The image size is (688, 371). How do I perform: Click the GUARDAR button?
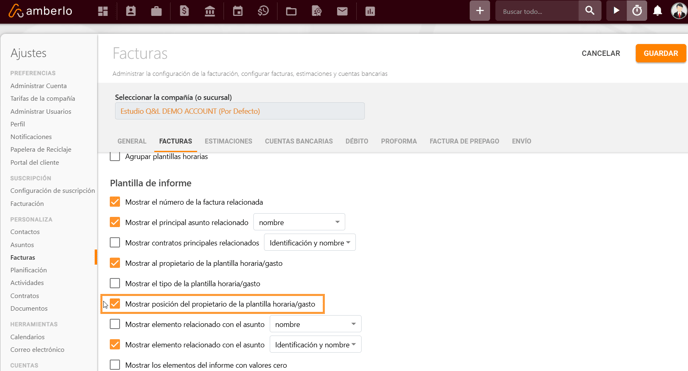tap(661, 53)
